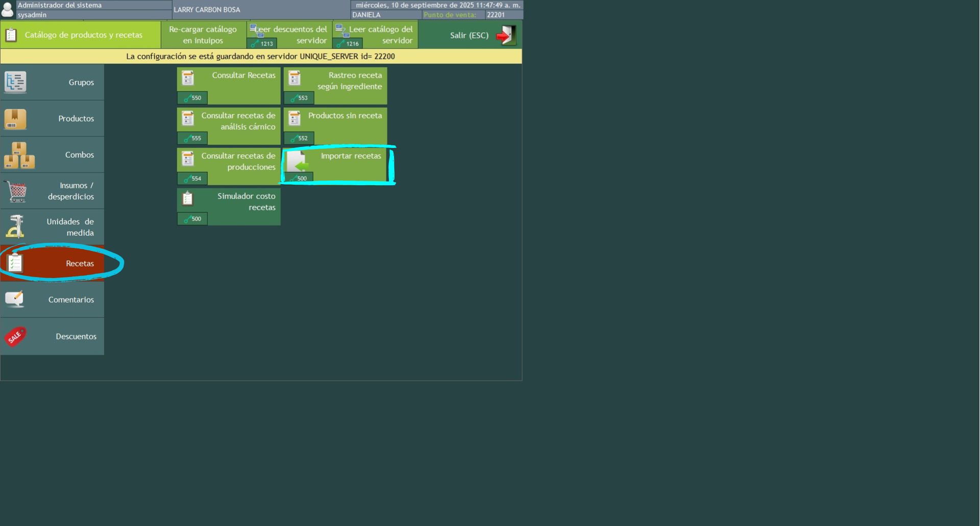
Task: Click the Combos stacked boxes icon
Action: click(x=19, y=155)
